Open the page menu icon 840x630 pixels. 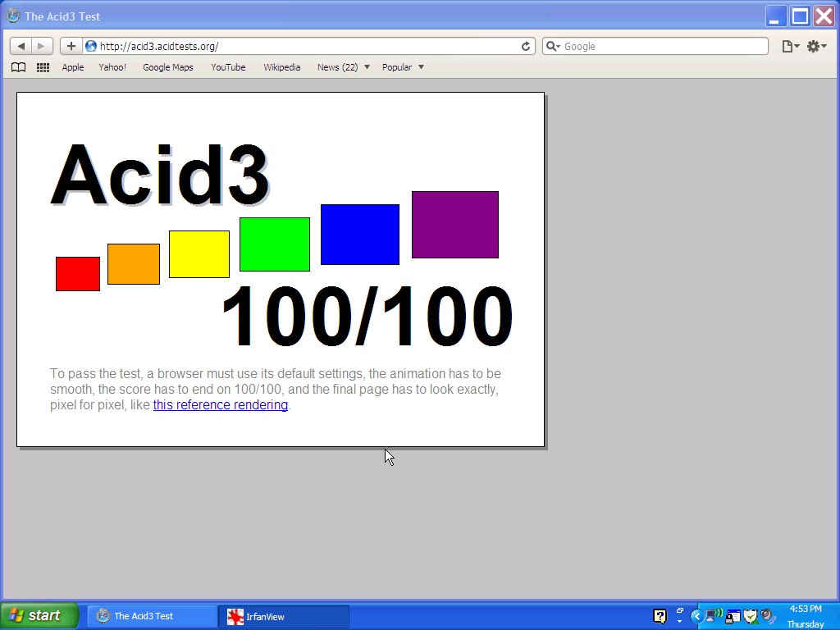tap(789, 47)
